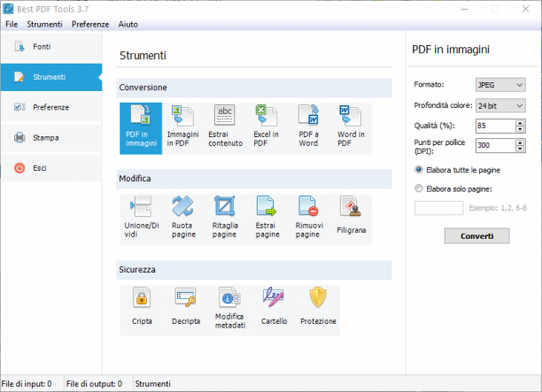Increase the Punti per pollice DPI value
The image size is (542, 392).
coord(520,142)
